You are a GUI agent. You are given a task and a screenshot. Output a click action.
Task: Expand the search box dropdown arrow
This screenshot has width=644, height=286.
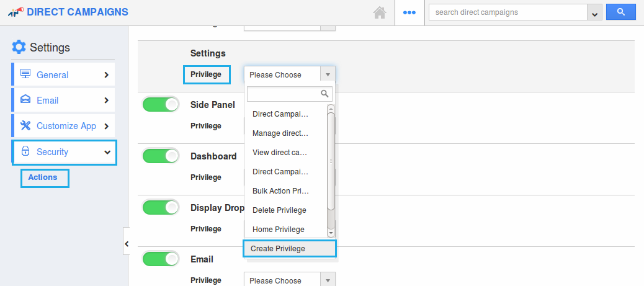click(596, 13)
